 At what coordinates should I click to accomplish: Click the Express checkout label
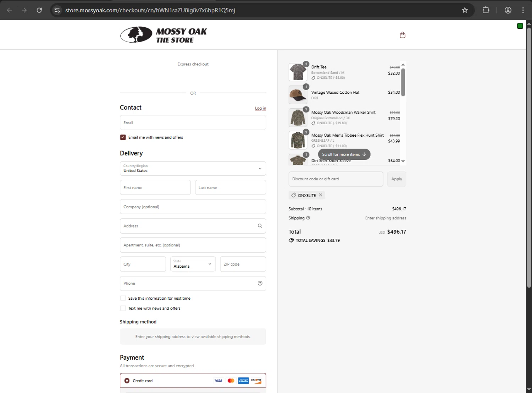(193, 64)
